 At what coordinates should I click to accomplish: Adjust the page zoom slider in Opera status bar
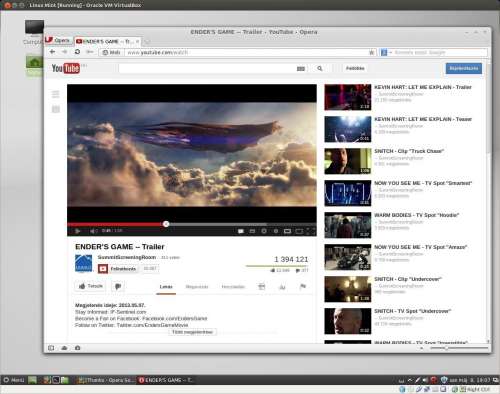tap(459, 348)
